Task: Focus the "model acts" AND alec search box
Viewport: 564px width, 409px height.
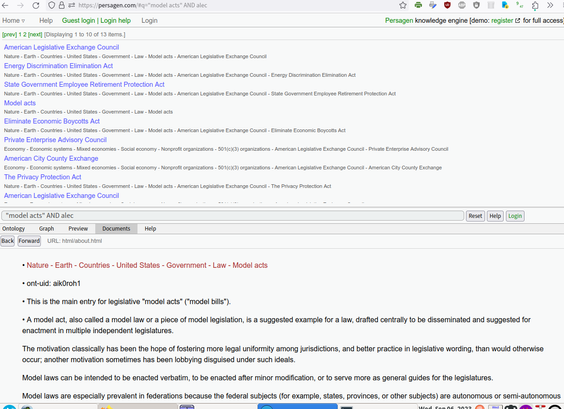Action: 232,216
